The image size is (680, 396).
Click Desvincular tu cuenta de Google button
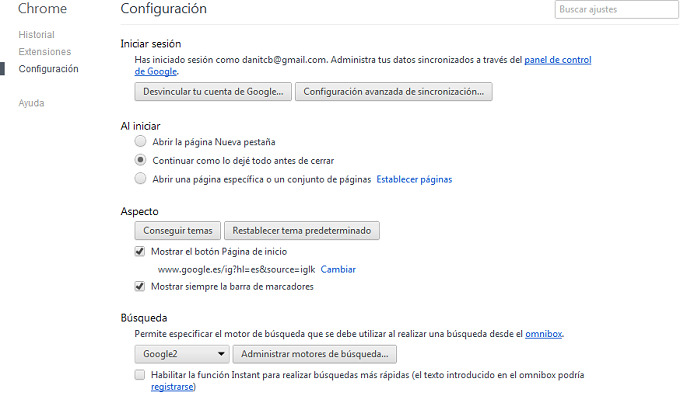(x=213, y=92)
